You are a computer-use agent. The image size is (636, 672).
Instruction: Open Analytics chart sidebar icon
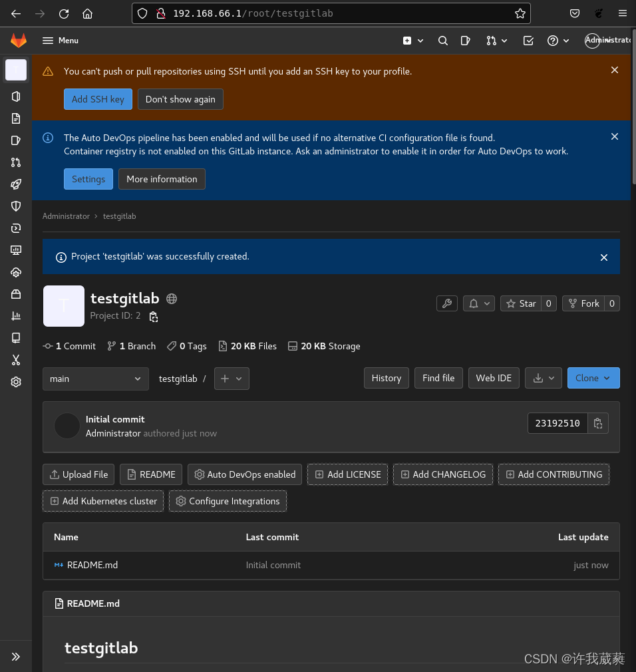click(16, 316)
